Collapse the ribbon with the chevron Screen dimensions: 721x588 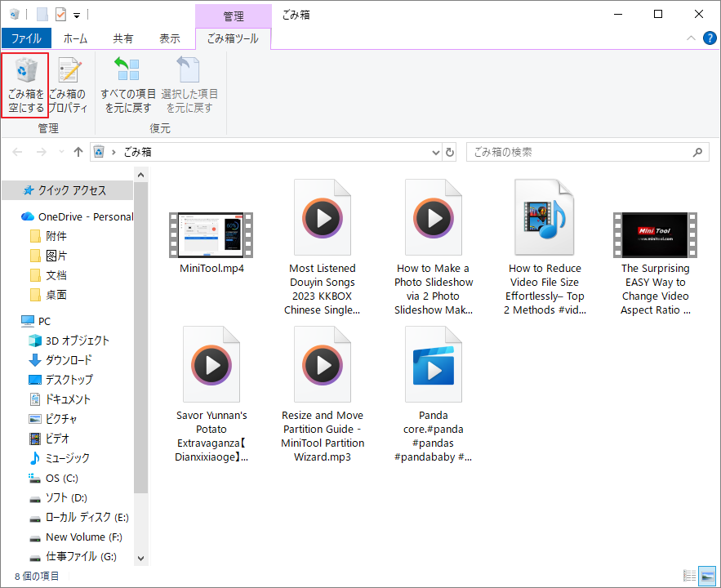(691, 38)
